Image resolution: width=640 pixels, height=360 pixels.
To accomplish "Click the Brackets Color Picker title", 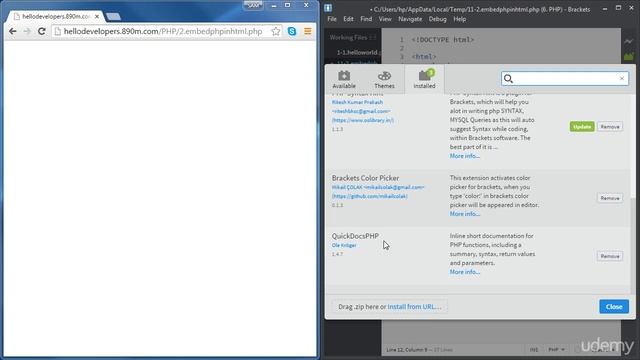I will (365, 178).
